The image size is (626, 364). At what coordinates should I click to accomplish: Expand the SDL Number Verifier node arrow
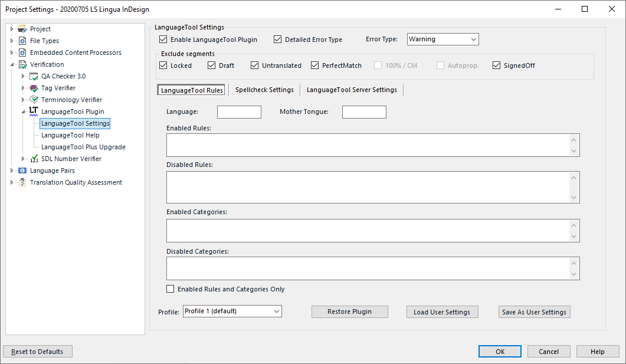[x=23, y=159]
